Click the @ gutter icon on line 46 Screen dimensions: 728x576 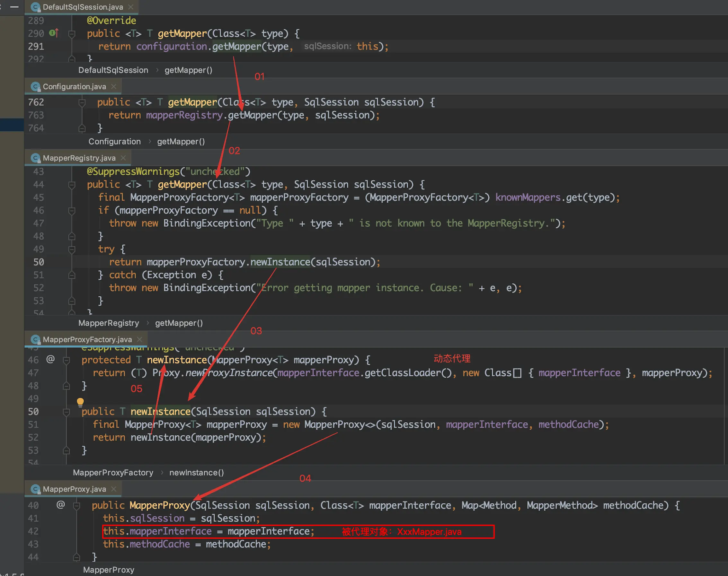coord(50,359)
